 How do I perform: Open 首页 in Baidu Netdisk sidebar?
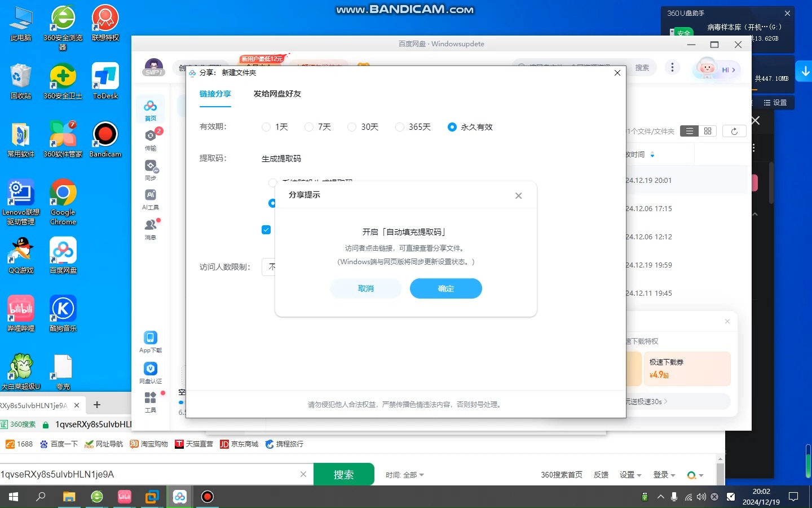[151, 111]
